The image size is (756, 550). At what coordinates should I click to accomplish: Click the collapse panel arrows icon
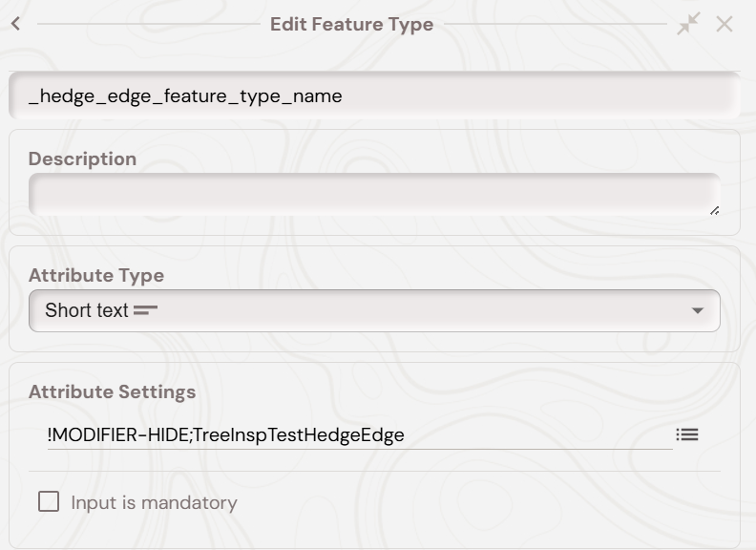coord(688,24)
